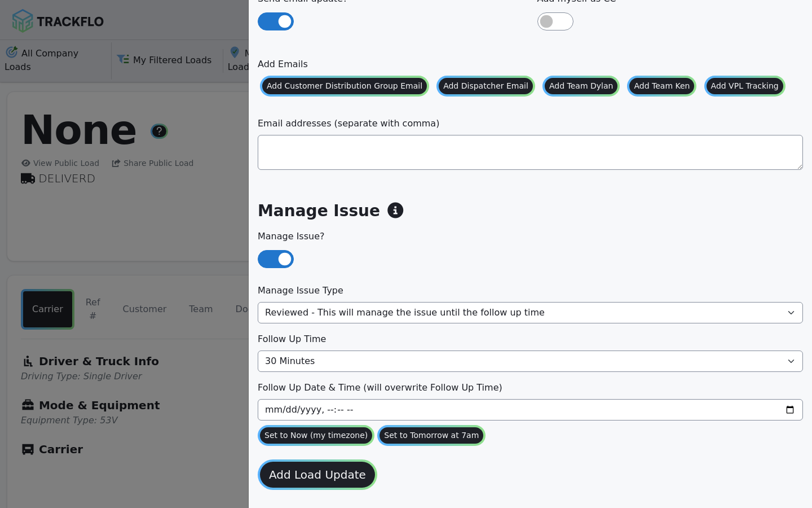Click the Follow Up Date & Time field
Screen dimensions: 812x508
click(x=530, y=410)
